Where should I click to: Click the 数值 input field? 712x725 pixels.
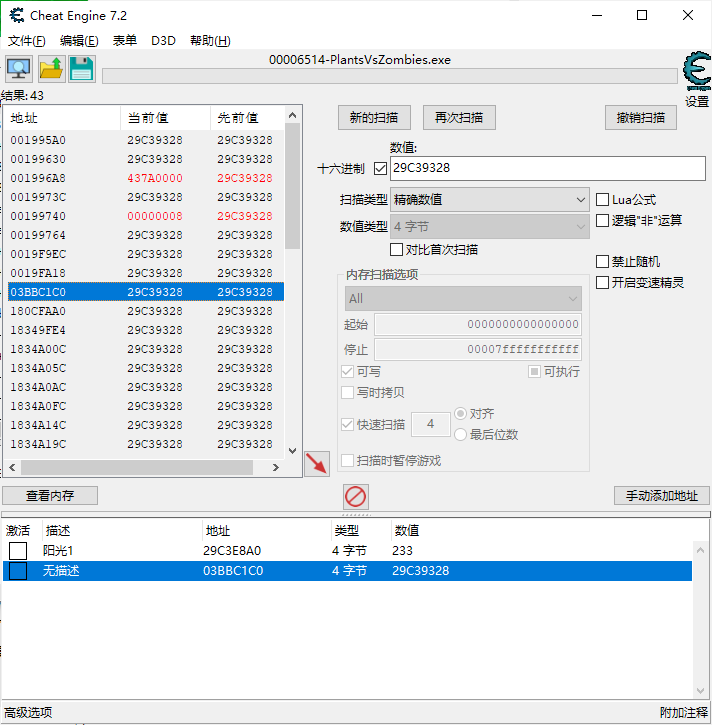tap(548, 168)
